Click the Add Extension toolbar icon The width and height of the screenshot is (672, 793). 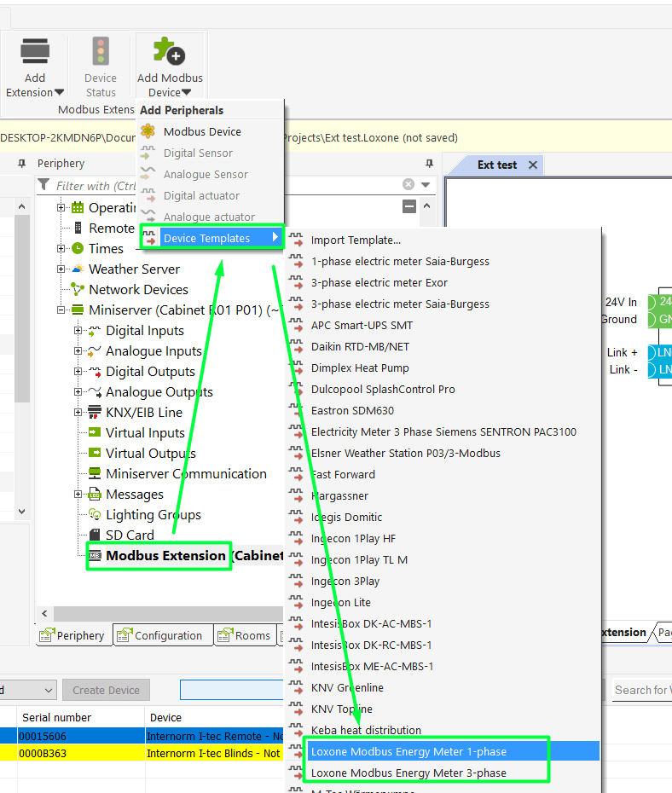(x=34, y=53)
